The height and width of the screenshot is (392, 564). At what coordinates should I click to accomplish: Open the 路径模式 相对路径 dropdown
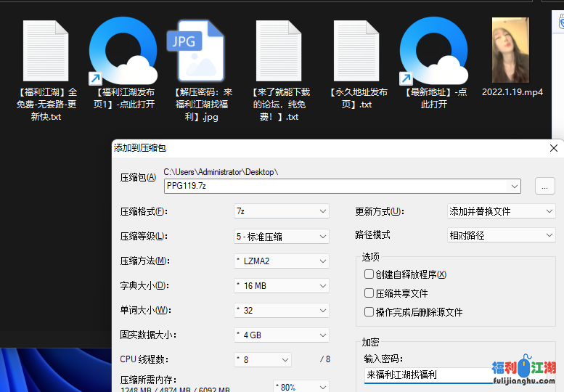502,235
